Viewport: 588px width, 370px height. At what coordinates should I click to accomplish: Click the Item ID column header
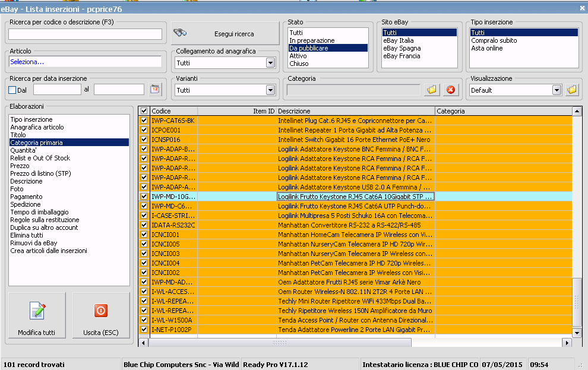tap(236, 111)
